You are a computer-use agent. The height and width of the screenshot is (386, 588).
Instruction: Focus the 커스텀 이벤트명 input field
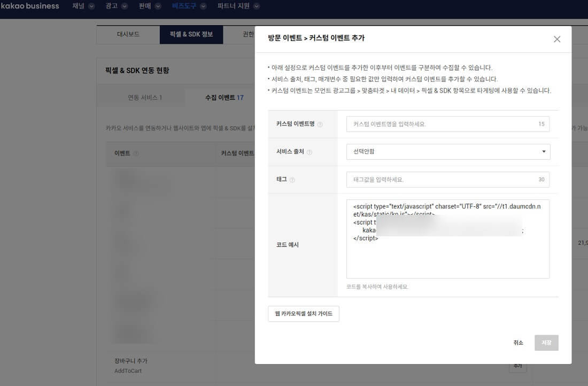(448, 124)
